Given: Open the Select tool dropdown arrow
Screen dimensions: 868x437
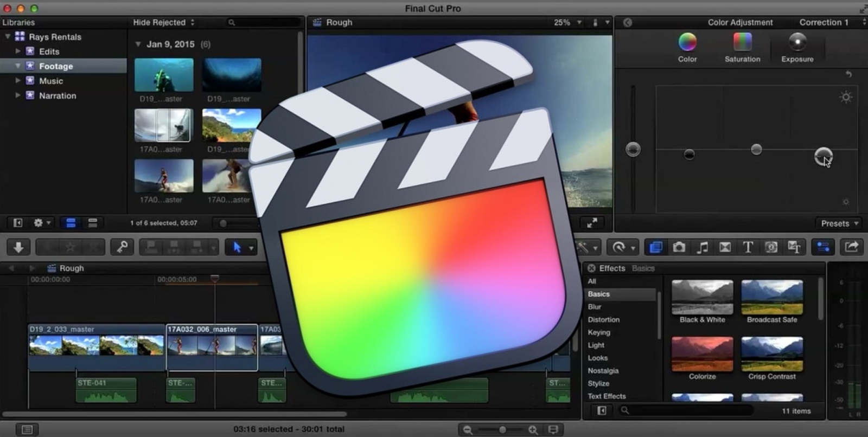Looking at the screenshot, I should (251, 248).
